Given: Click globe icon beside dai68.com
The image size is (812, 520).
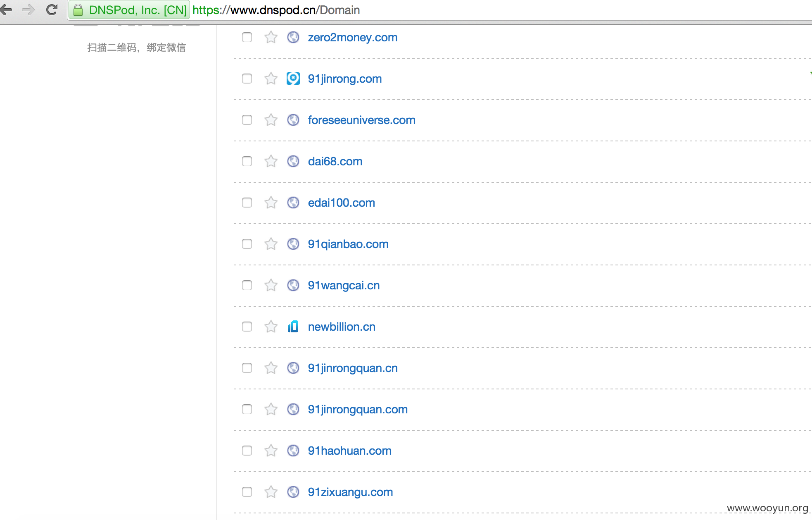Looking at the screenshot, I should pyautogui.click(x=293, y=161).
